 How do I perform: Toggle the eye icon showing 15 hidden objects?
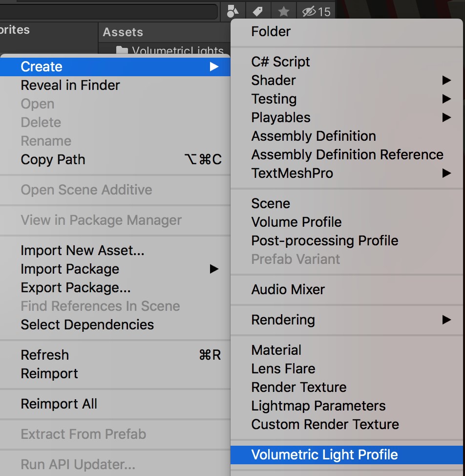(x=315, y=11)
